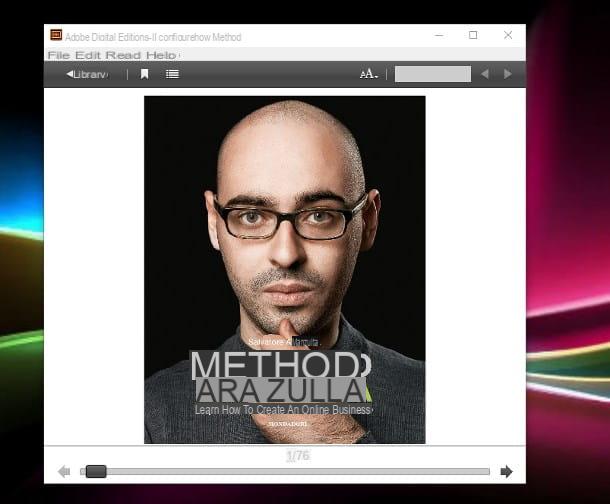
Task: Open the Read menu
Action: click(x=123, y=55)
